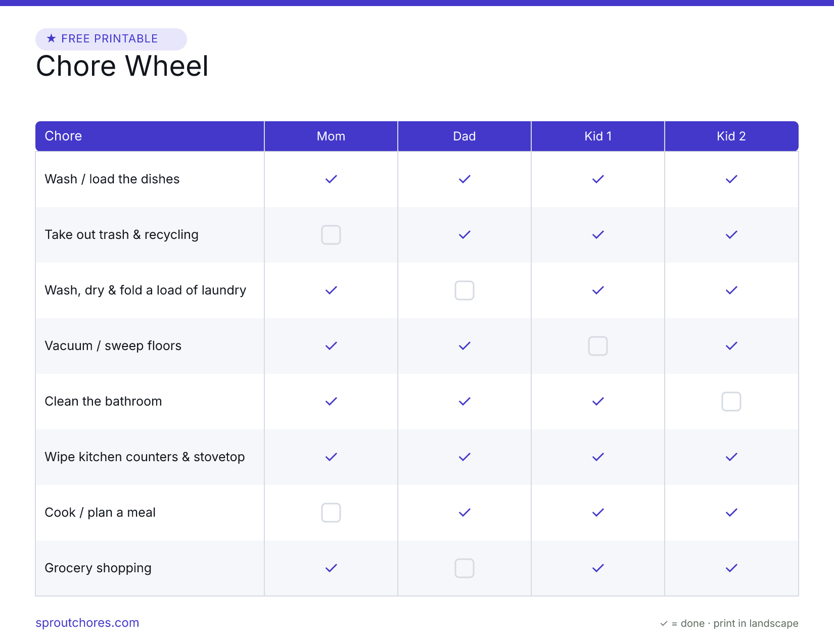Uncheck Mom's mark for Vacuum / sweep floors

click(331, 346)
